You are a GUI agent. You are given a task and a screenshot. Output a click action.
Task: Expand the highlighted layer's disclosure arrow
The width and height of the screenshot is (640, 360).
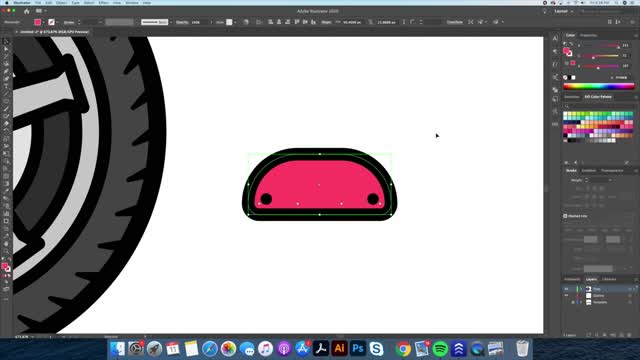(581, 289)
